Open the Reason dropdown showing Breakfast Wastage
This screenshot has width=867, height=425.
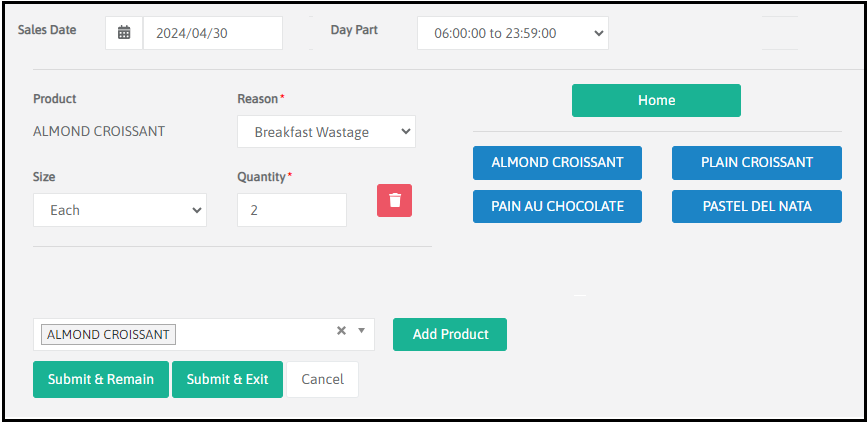coord(326,132)
